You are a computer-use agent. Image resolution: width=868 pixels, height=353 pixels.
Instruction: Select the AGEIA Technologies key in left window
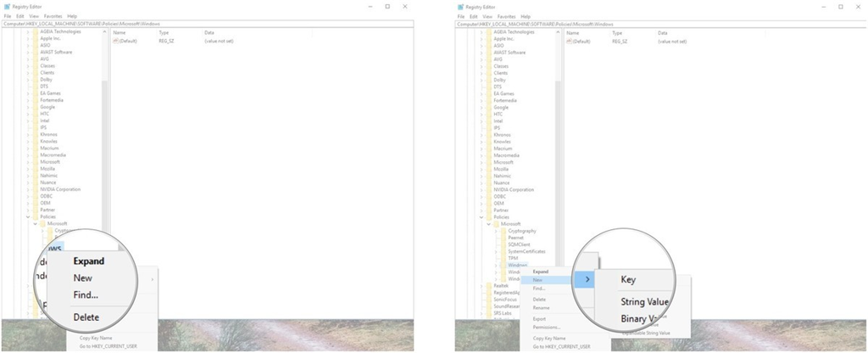[60, 31]
